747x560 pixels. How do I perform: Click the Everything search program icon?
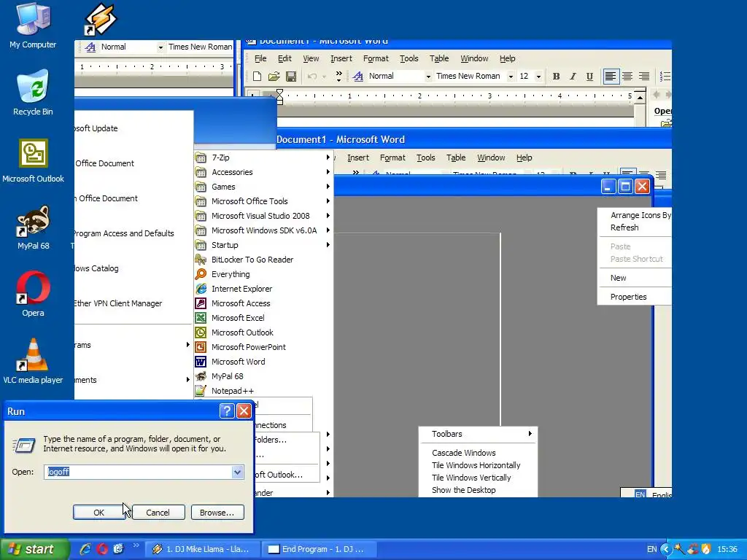201,274
